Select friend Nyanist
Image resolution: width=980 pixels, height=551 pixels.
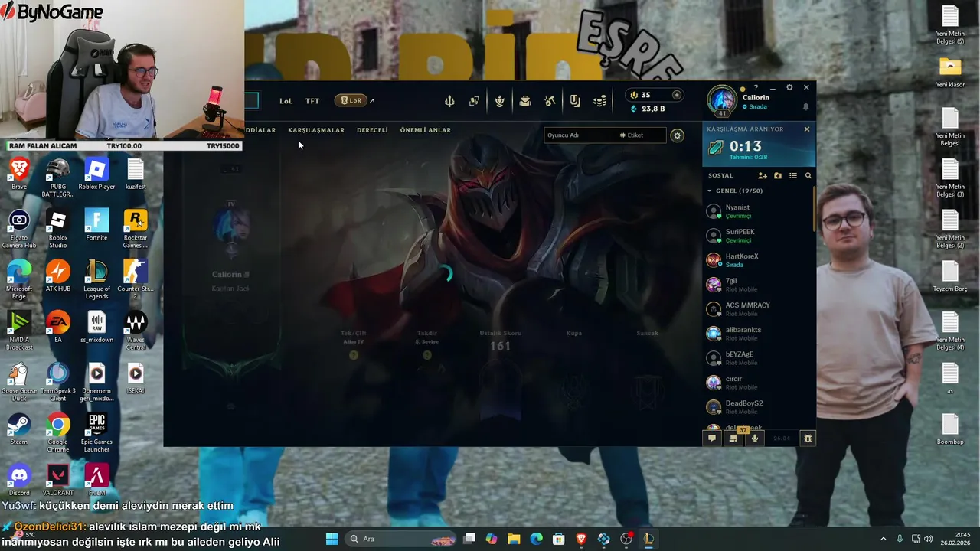click(758, 211)
